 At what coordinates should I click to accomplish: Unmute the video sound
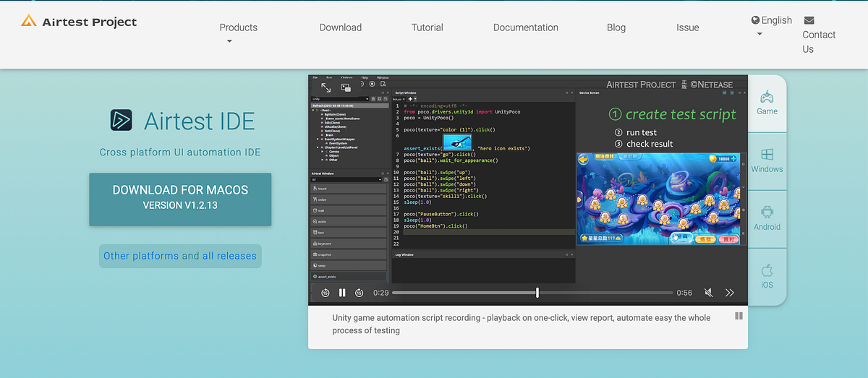[x=709, y=293]
